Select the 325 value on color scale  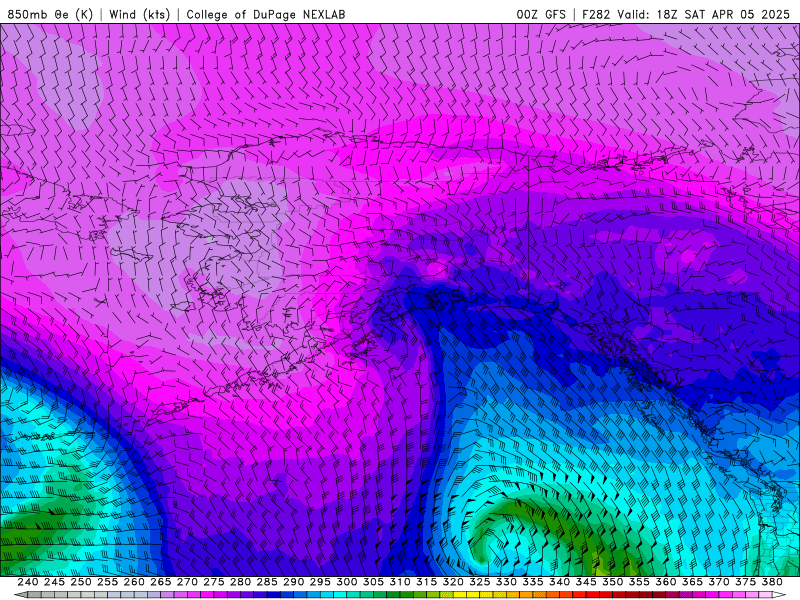click(480, 582)
